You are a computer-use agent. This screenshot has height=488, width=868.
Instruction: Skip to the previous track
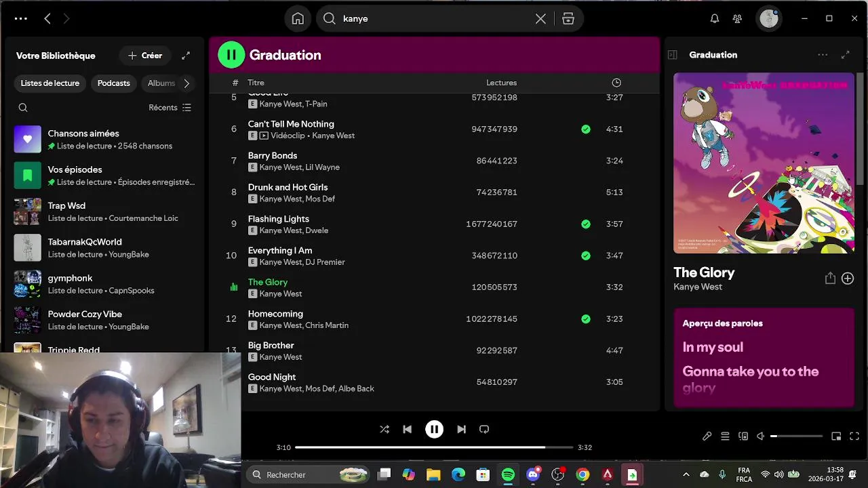[407, 429]
